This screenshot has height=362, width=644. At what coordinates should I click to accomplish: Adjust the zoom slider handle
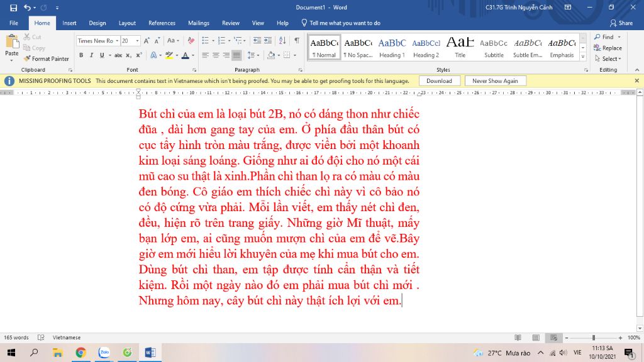click(594, 337)
